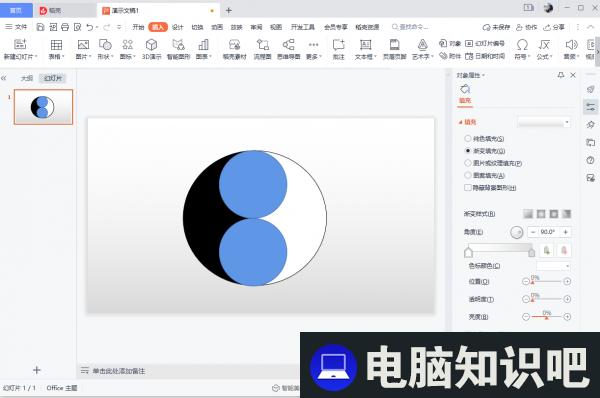Insert a 流程图 flowchart

pyautogui.click(x=262, y=45)
